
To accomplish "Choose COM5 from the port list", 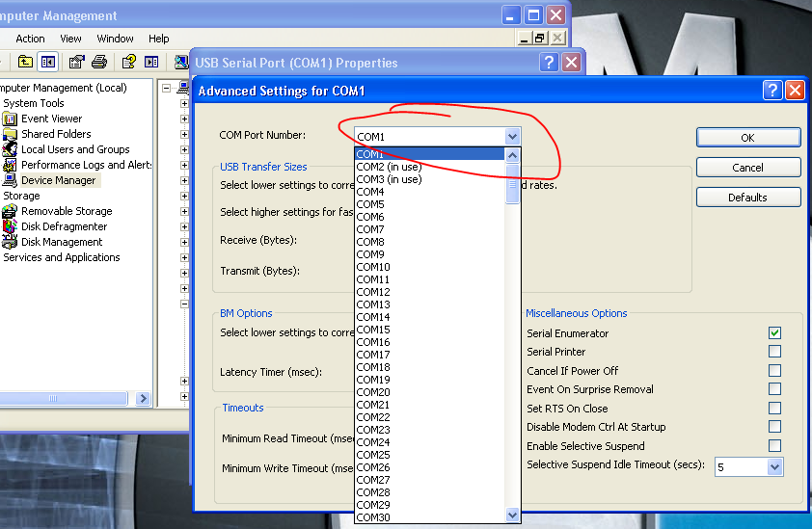I will pos(429,204).
